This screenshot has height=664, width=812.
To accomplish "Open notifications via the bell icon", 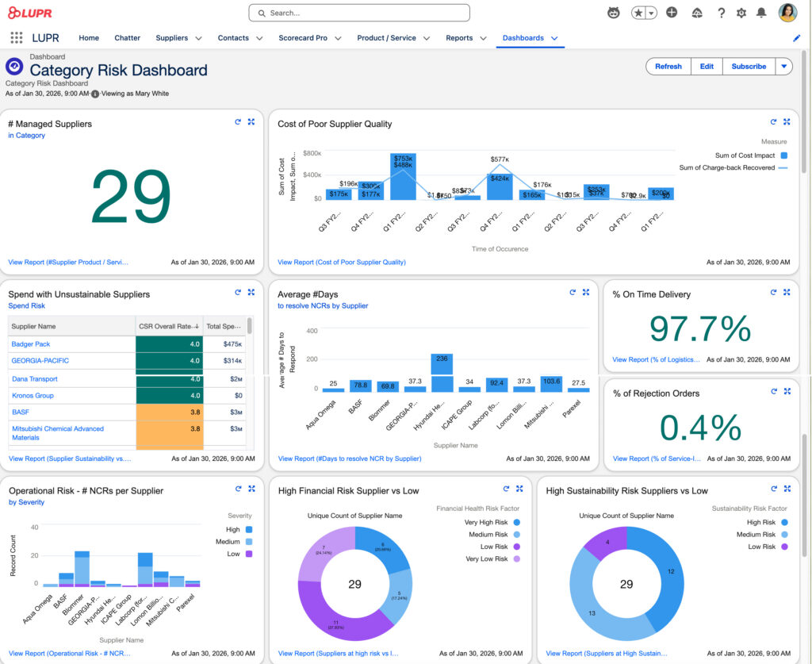I will click(x=760, y=13).
